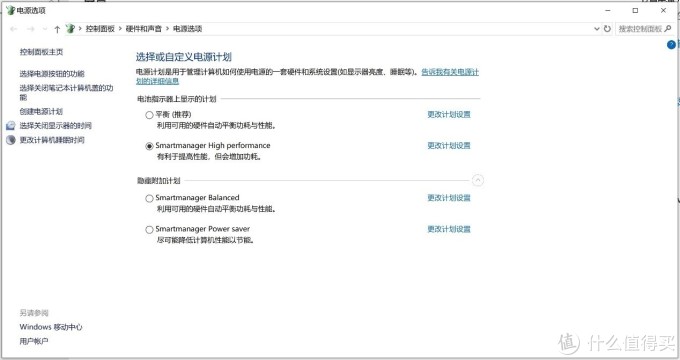This screenshot has height=360, width=680.
Task: Go up one level with up arrow
Action: pyautogui.click(x=57, y=29)
